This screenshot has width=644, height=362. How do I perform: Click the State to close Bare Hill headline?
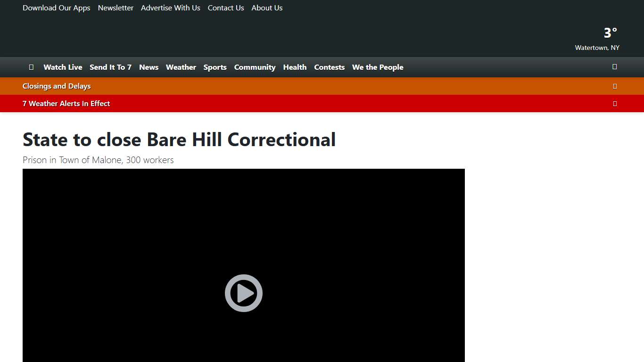pos(179,140)
